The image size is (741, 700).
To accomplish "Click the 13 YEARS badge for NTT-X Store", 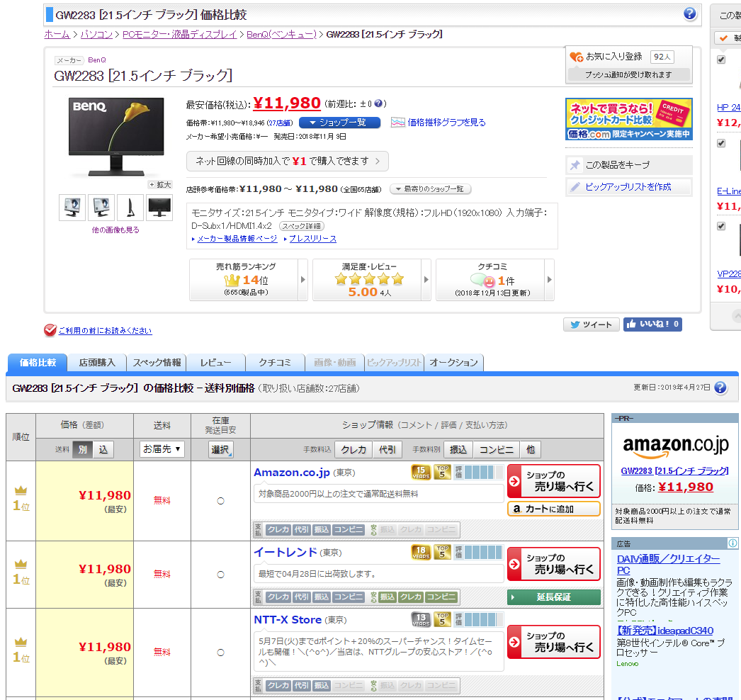I will click(421, 619).
